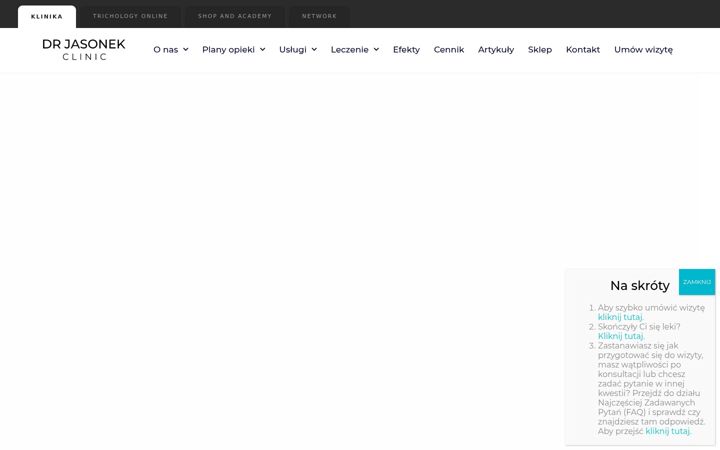720x450 pixels.
Task: Open the TRICHOLOGY ONLINE tab
Action: (130, 16)
